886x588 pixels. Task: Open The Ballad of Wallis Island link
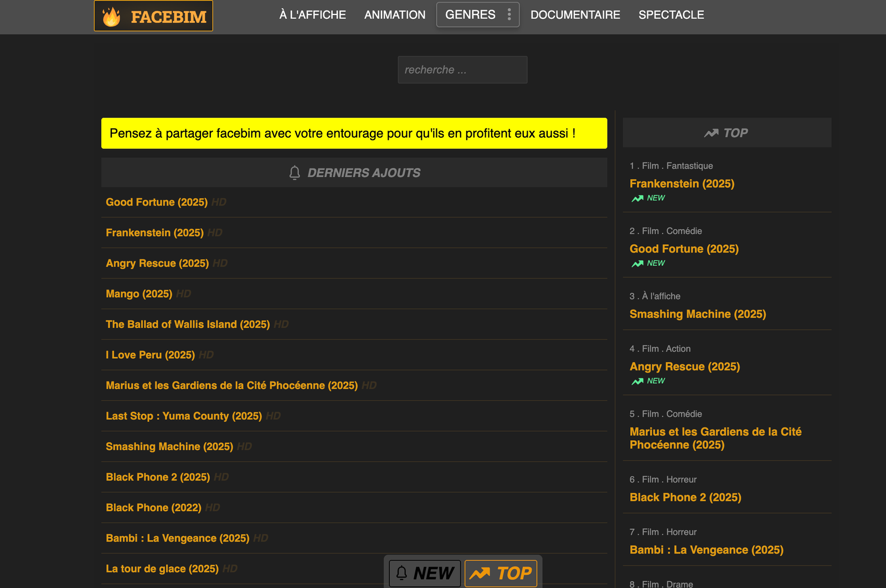188,324
